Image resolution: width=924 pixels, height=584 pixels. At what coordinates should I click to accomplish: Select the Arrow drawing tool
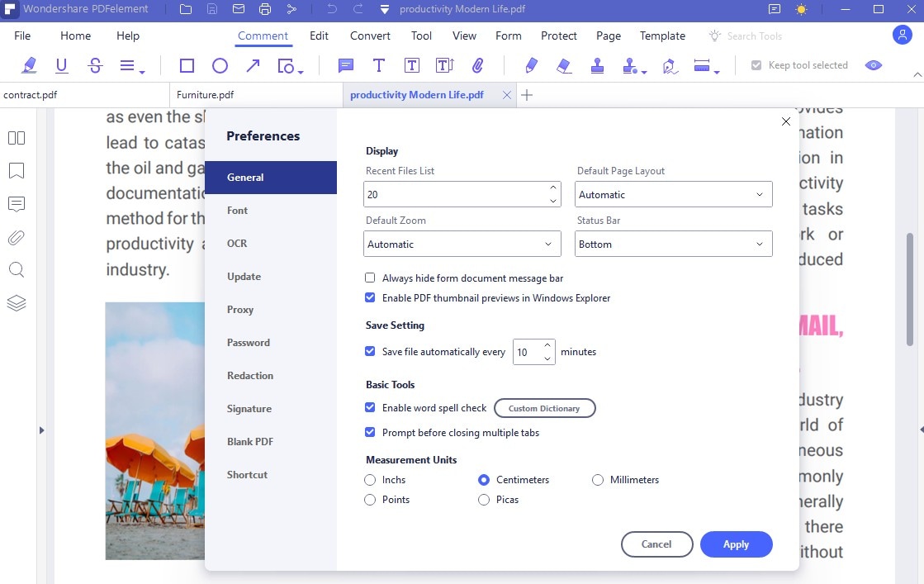click(x=253, y=65)
